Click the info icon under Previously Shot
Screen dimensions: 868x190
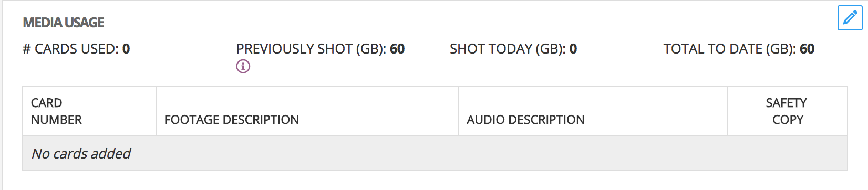(243, 66)
